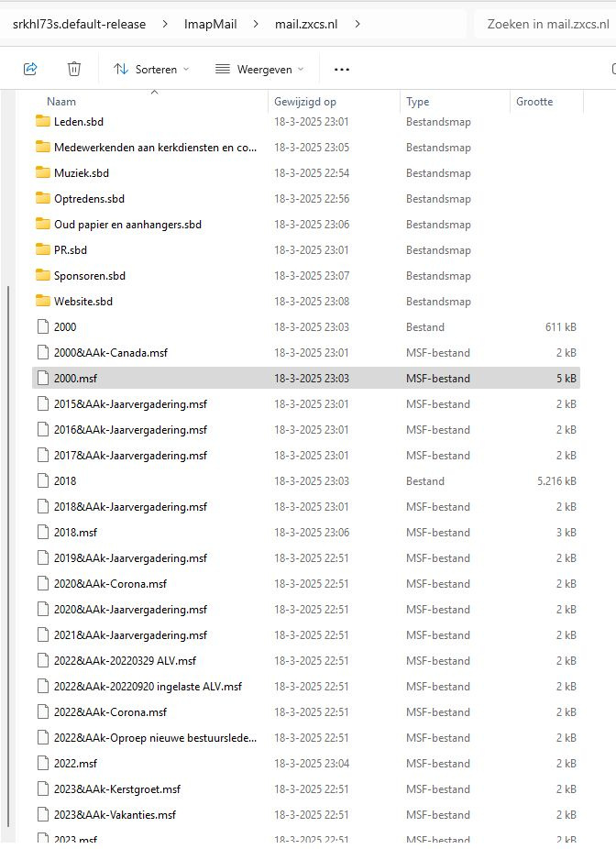Select the Optredens.sbd folder icon

[x=43, y=198]
